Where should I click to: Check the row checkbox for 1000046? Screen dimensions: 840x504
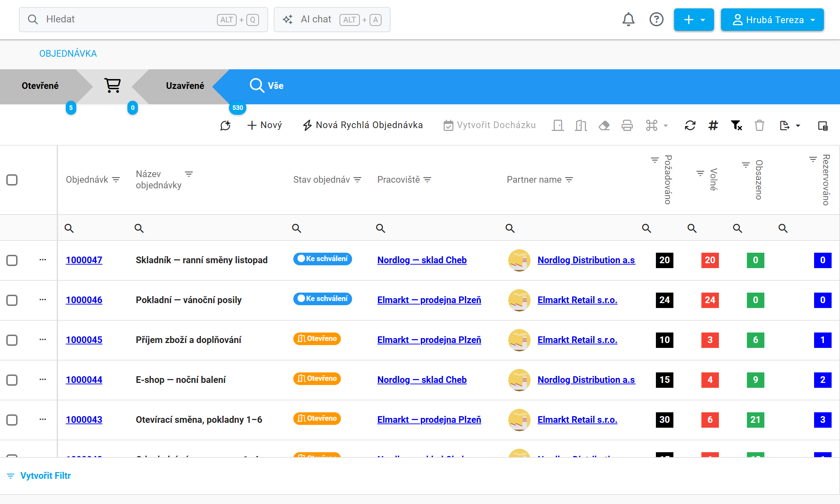pyautogui.click(x=12, y=300)
